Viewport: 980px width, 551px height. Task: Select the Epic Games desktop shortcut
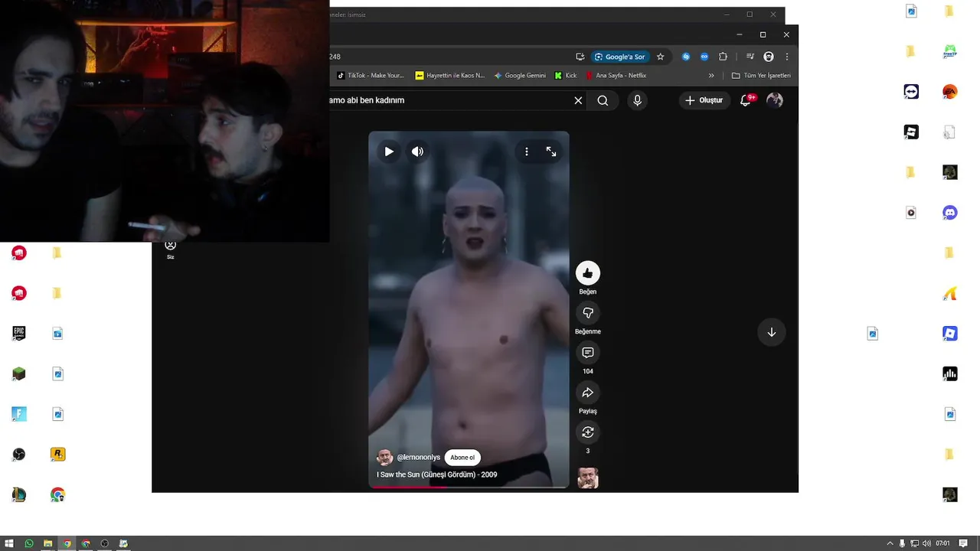tap(19, 333)
